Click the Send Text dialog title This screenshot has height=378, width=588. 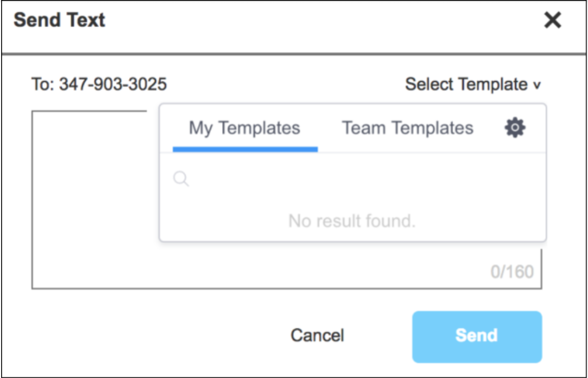pos(60,21)
